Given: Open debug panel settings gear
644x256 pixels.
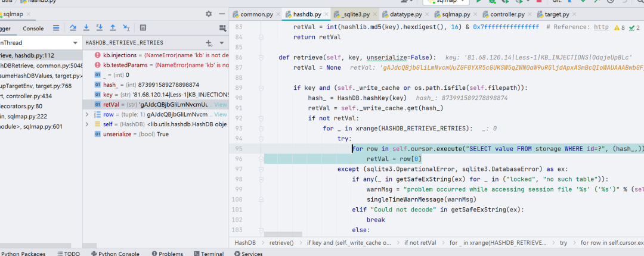Looking at the screenshot, I should click(209, 14).
